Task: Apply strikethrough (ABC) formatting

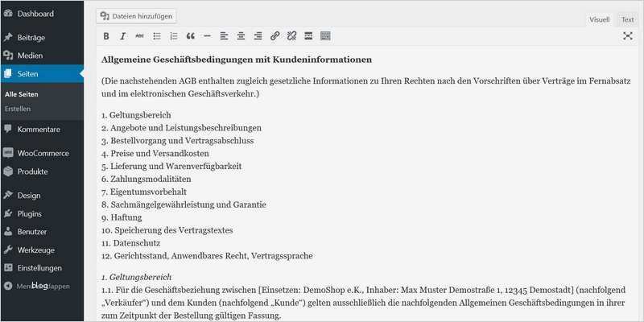Action: (139, 36)
